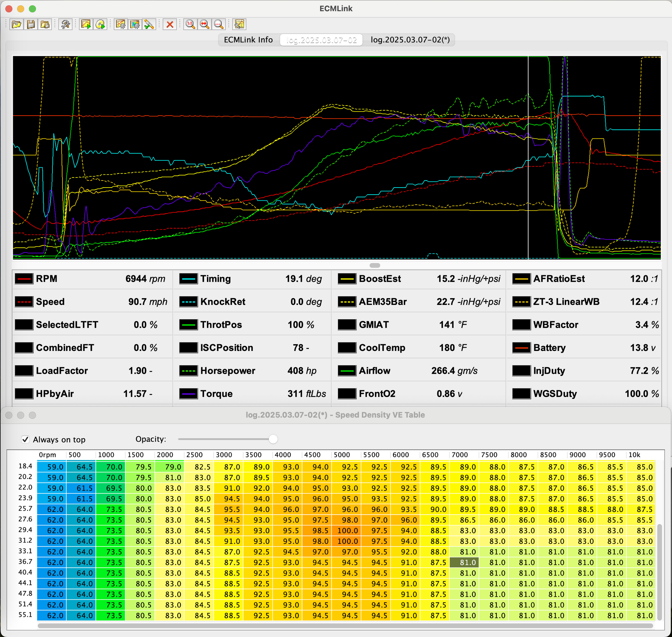Click the dashed green Horsepower swatch
672x637 pixels.
(x=188, y=370)
